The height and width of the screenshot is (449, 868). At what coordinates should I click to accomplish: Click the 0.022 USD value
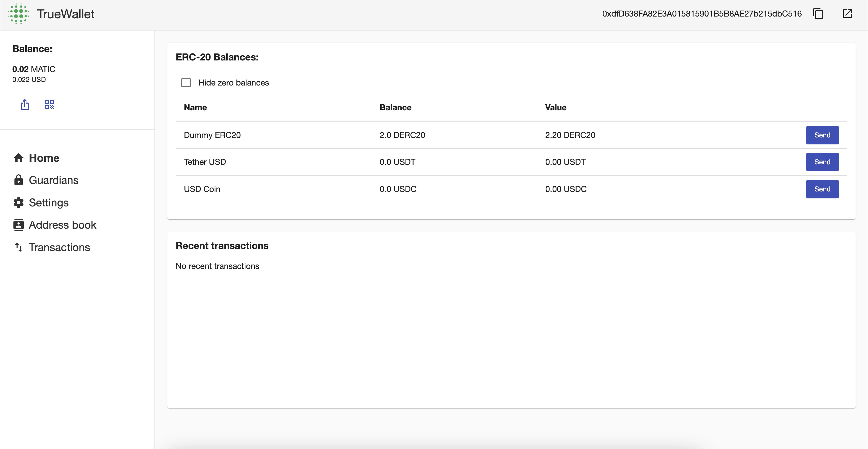coord(29,80)
